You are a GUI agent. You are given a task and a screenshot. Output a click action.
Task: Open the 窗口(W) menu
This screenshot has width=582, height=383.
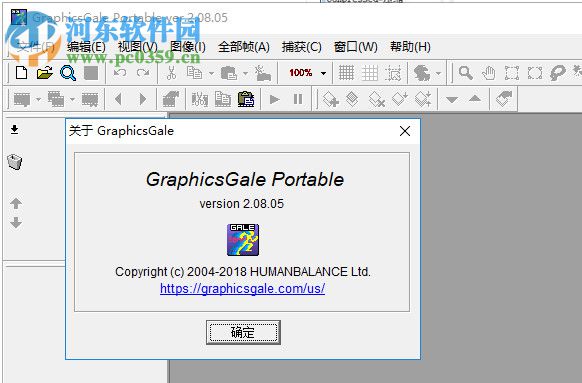[356, 47]
